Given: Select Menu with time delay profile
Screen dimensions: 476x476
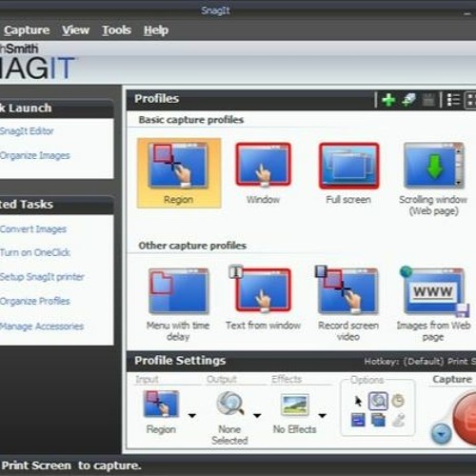Looking at the screenshot, I should coord(178,304).
